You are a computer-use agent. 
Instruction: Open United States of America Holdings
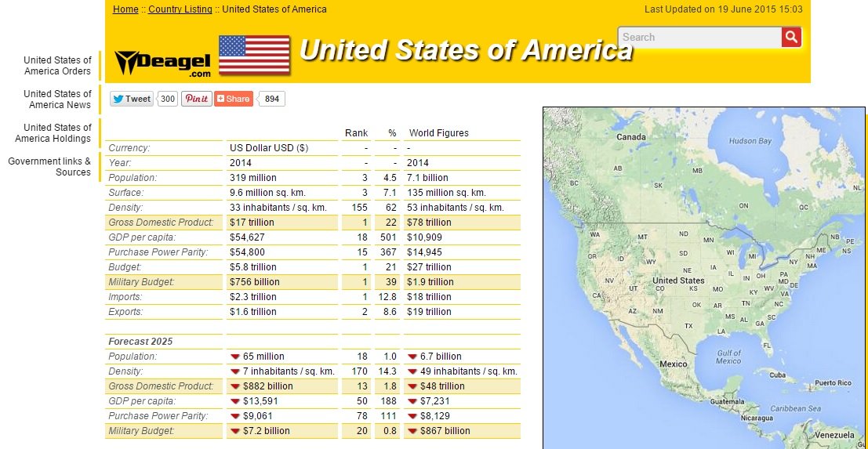[53, 132]
